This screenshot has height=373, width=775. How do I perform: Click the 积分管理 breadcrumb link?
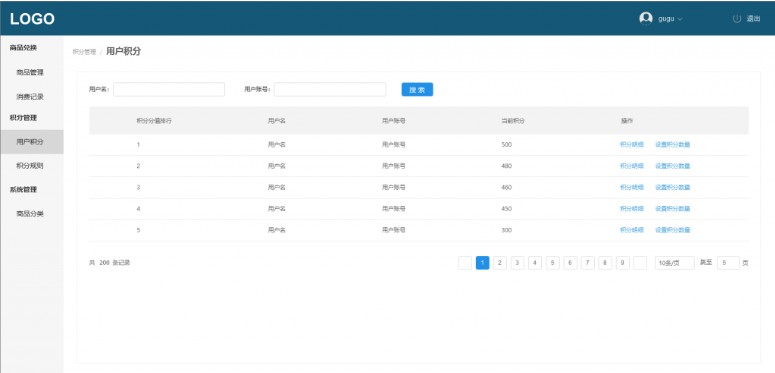click(x=84, y=52)
